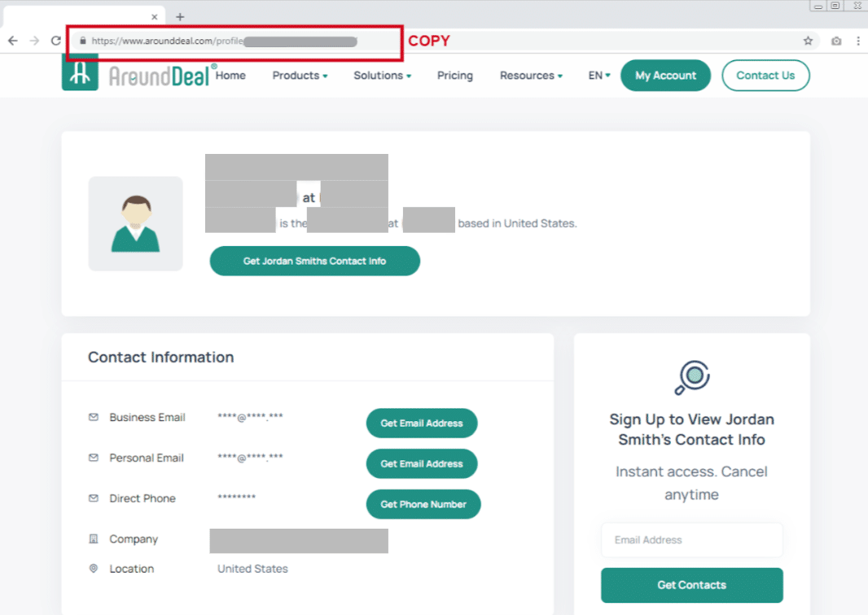Viewport: 868px width, 615px height.
Task: Click the profile avatar image
Action: pos(136,224)
